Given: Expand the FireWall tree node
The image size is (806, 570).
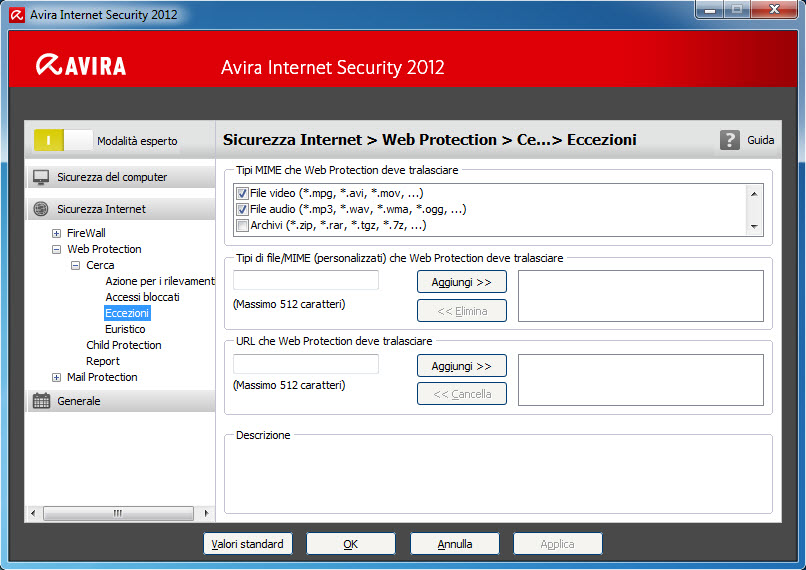Looking at the screenshot, I should click(x=57, y=233).
